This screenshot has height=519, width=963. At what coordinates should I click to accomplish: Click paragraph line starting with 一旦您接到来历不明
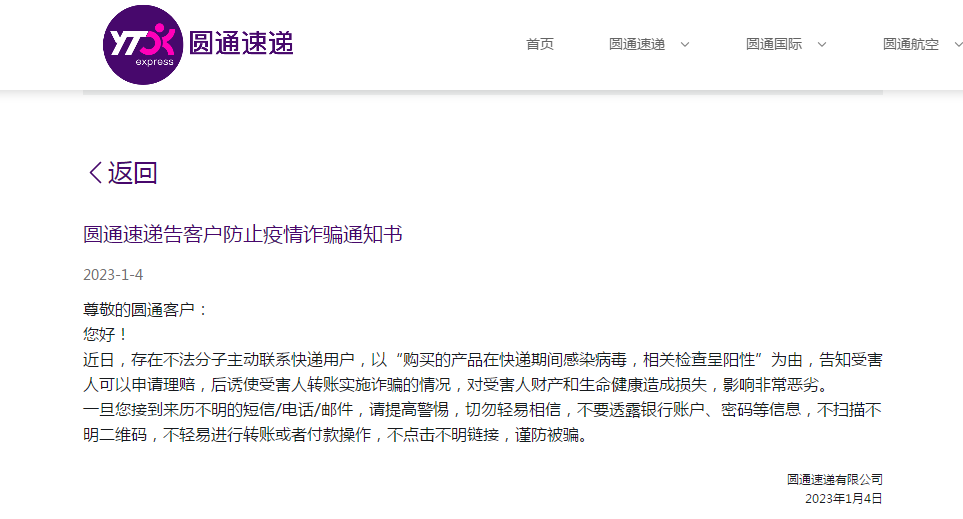[x=483, y=410]
